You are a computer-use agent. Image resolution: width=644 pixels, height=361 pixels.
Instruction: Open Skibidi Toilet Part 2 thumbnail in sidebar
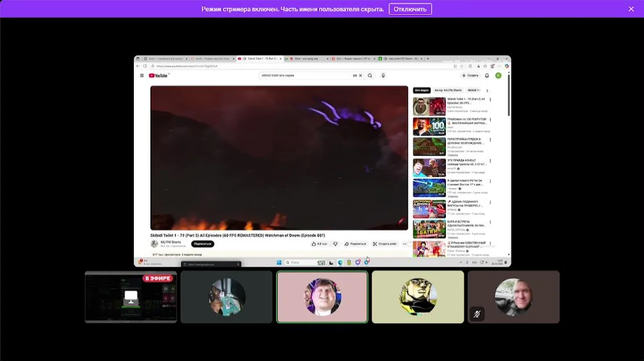(429, 106)
